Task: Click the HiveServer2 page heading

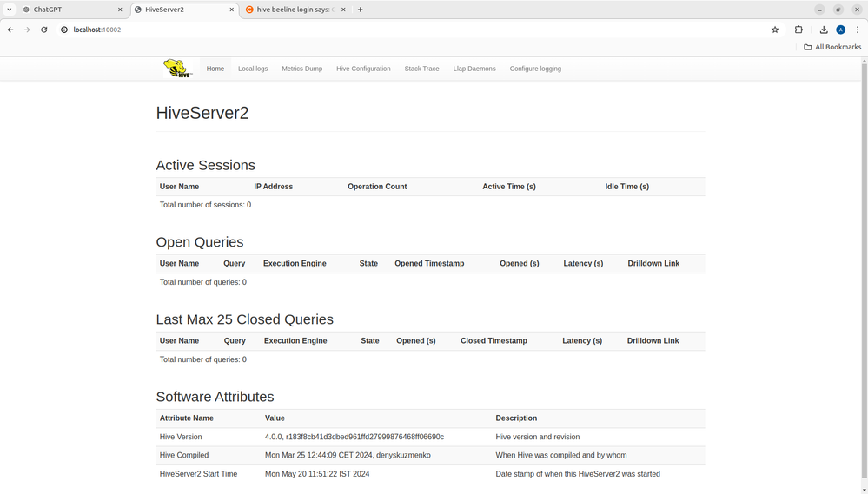Action: [x=202, y=113]
